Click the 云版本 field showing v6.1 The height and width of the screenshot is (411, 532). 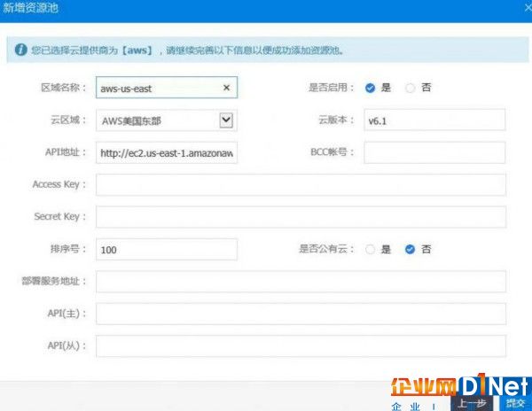pyautogui.click(x=434, y=120)
